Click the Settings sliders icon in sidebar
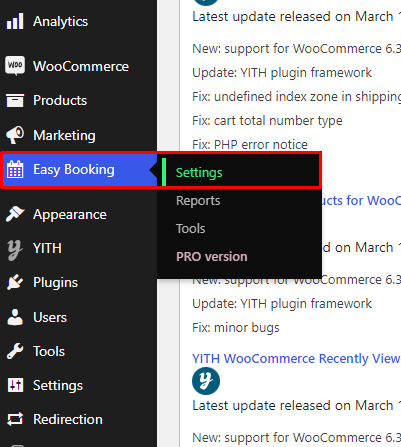Viewport: 401px width, 447px height. pos(15,385)
